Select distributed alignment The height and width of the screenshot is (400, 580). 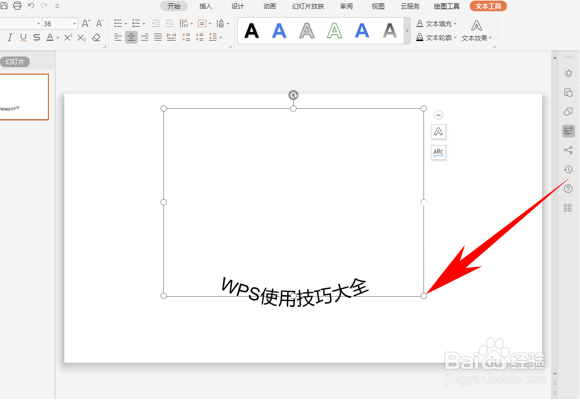(x=171, y=37)
